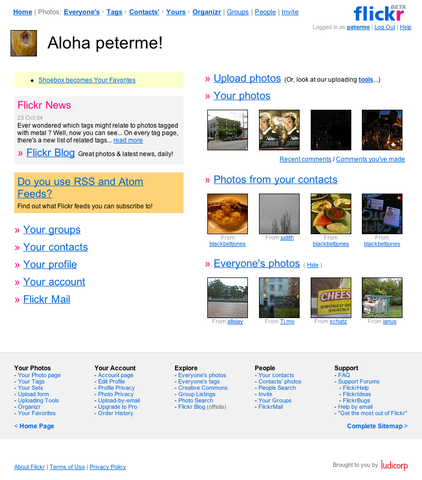Open Everyone's photos heading link

pos(257,263)
